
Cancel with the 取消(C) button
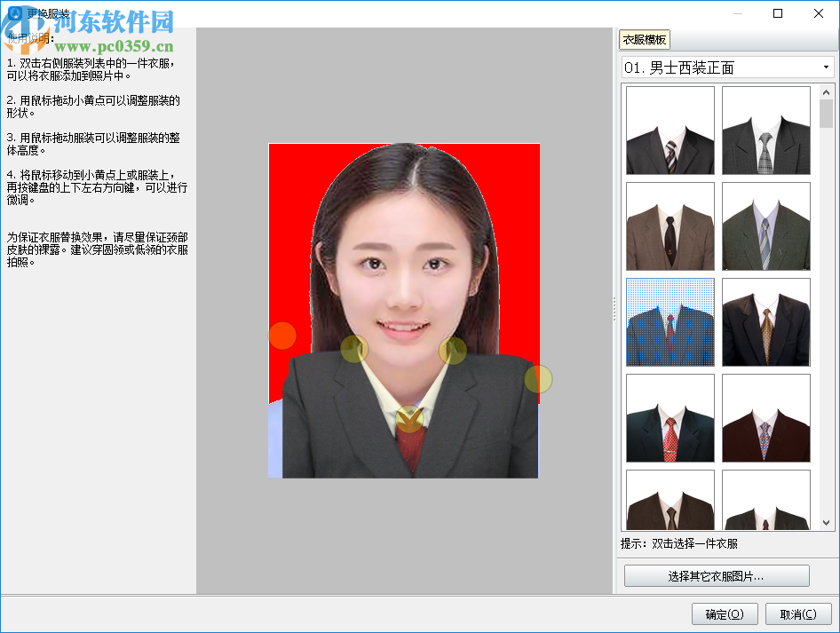click(x=798, y=614)
